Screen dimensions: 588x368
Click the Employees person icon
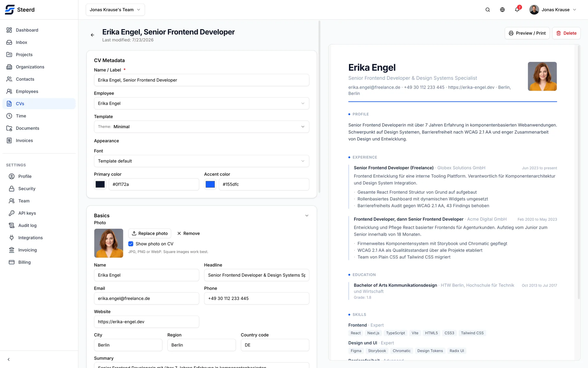coord(9,92)
